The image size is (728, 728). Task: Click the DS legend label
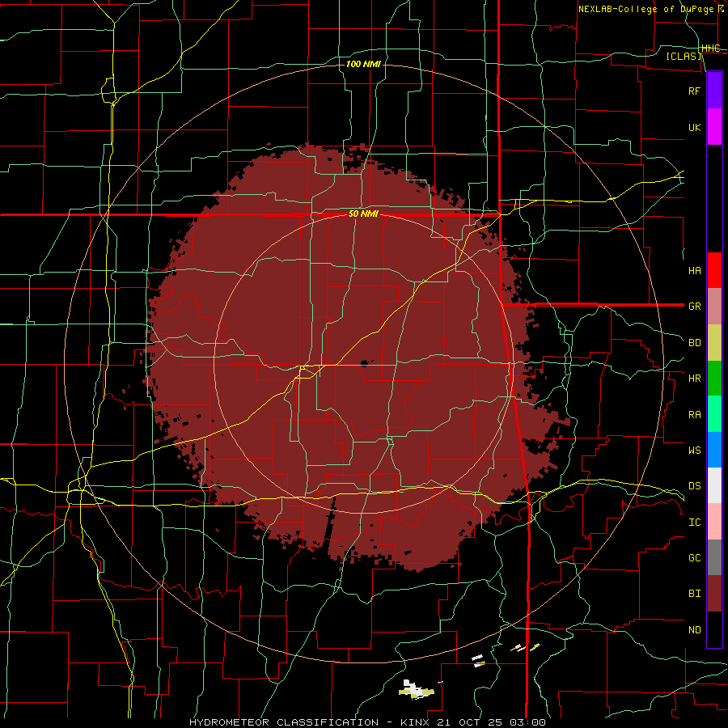pyautogui.click(x=694, y=486)
